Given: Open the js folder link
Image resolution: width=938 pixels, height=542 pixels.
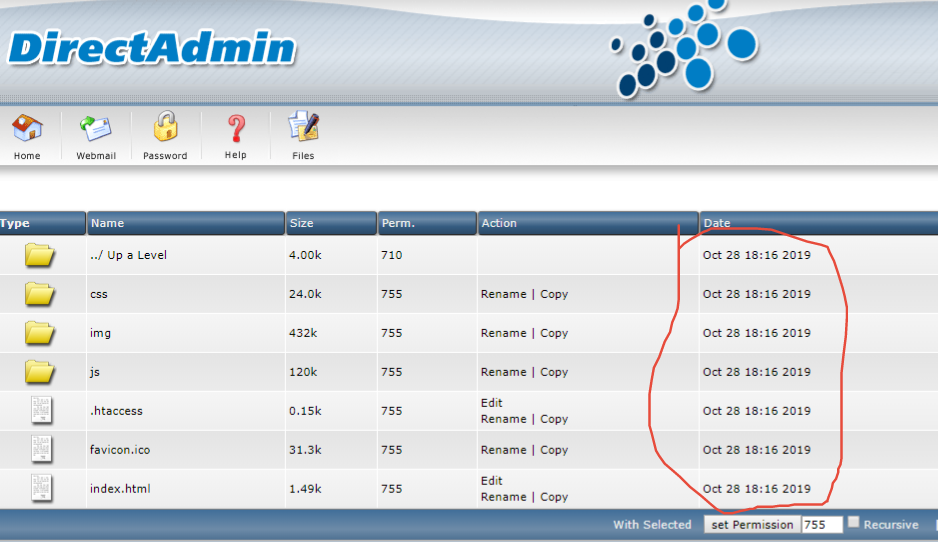Looking at the screenshot, I should (x=95, y=372).
